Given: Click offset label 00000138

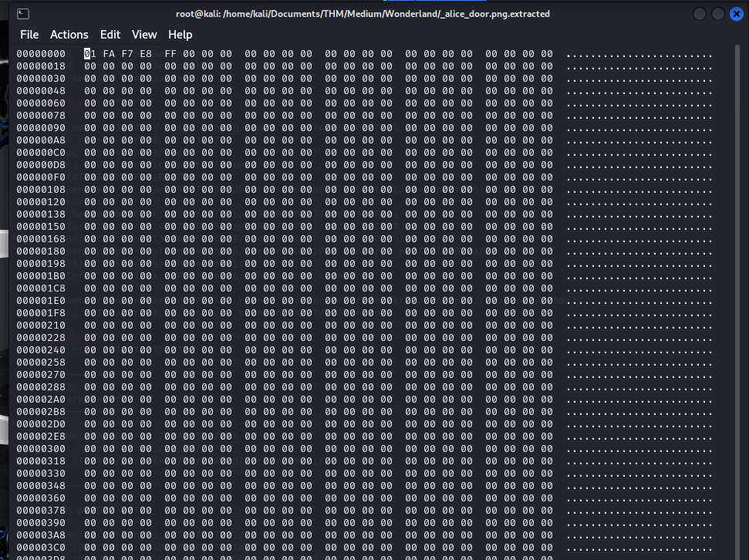Looking at the screenshot, I should 41,214.
